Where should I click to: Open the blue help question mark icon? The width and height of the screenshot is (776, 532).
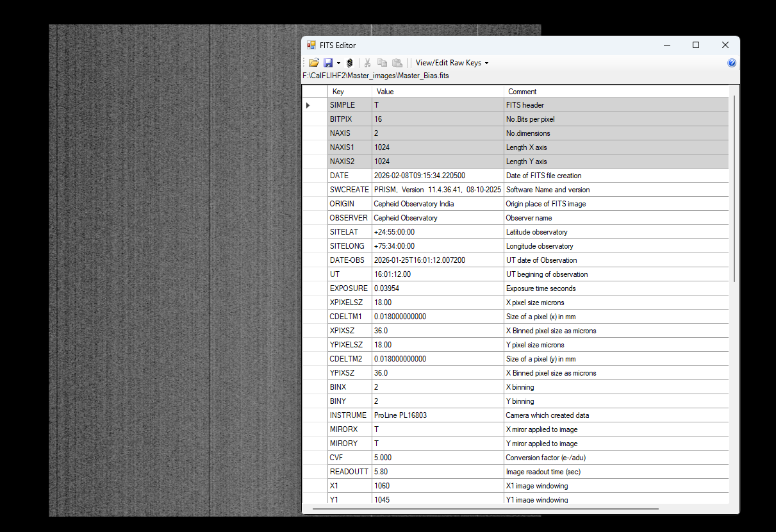(732, 63)
